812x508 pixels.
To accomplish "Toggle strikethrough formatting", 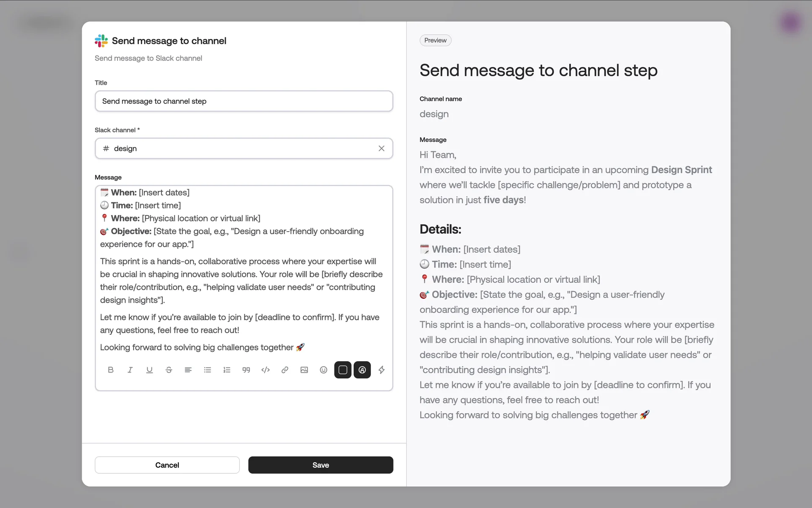I will (x=169, y=370).
